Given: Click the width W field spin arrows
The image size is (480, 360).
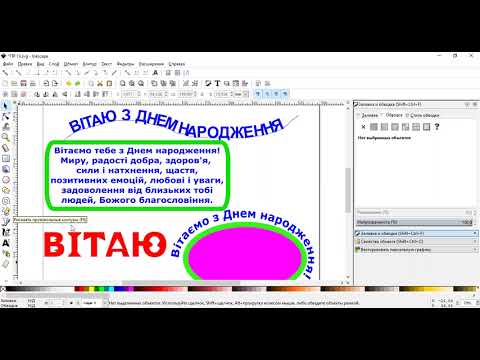Looking at the screenshot, I should pyautogui.click(x=196, y=94).
